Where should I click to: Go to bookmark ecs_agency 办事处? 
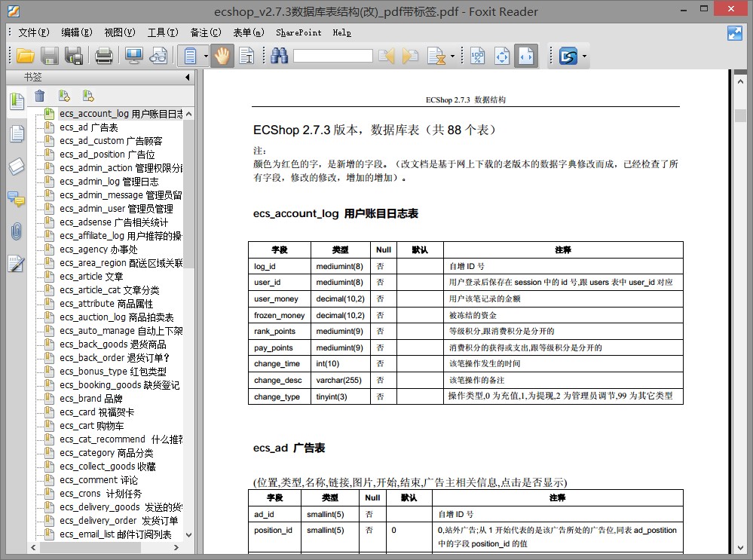pos(99,249)
